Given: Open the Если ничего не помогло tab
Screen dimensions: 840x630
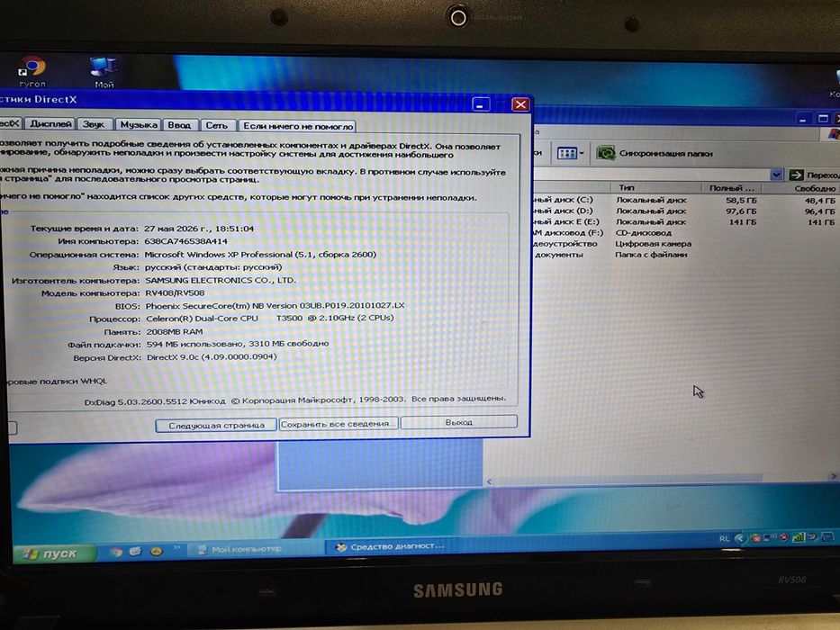Looking at the screenshot, I should pyautogui.click(x=297, y=126).
